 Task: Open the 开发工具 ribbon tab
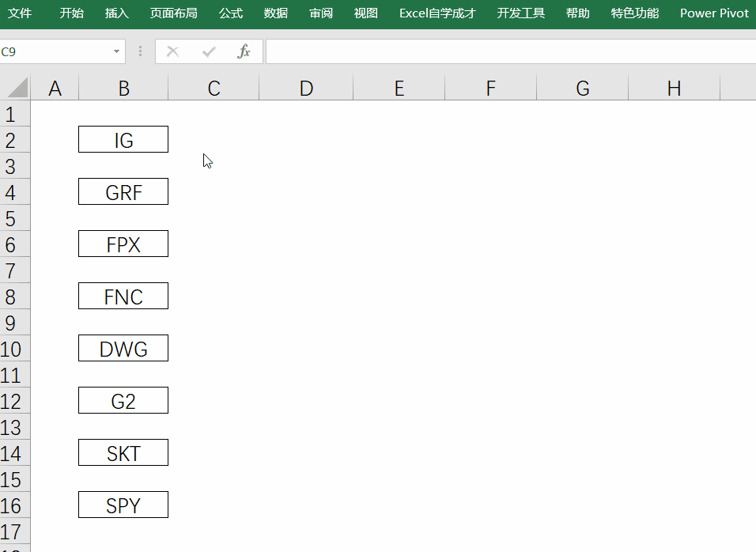521,13
